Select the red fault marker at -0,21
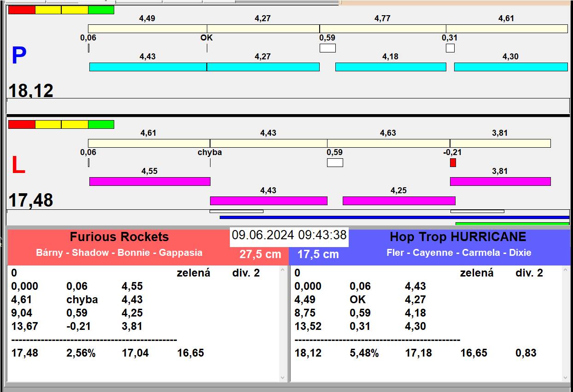 tap(453, 162)
